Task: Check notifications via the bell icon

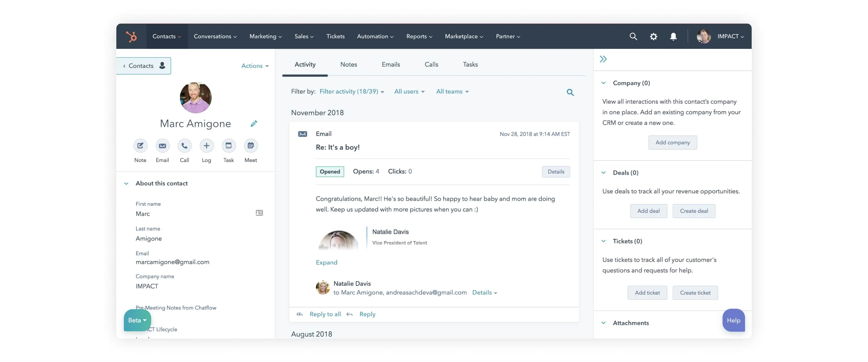Action: pyautogui.click(x=674, y=36)
